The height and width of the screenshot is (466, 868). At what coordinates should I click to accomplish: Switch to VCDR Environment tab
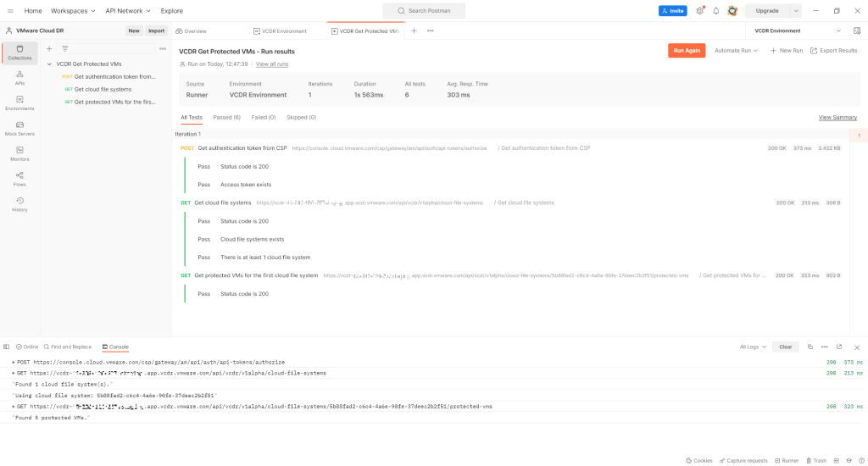[x=280, y=31]
